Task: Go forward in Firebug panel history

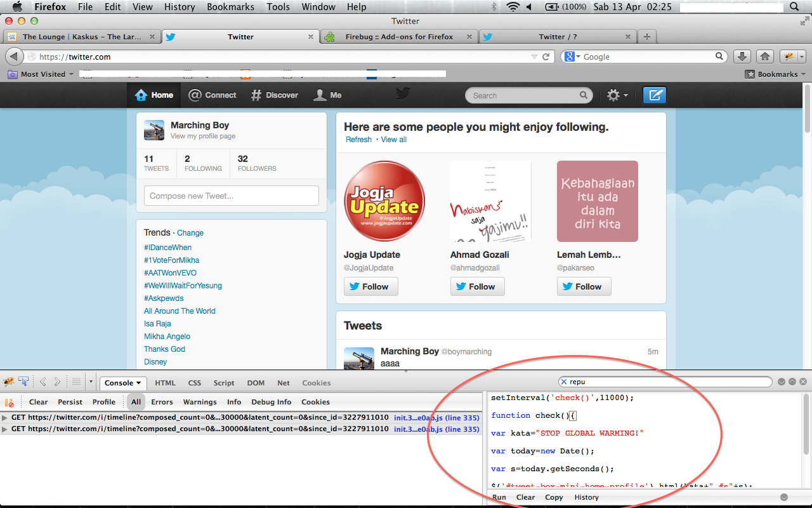Action: 57,382
